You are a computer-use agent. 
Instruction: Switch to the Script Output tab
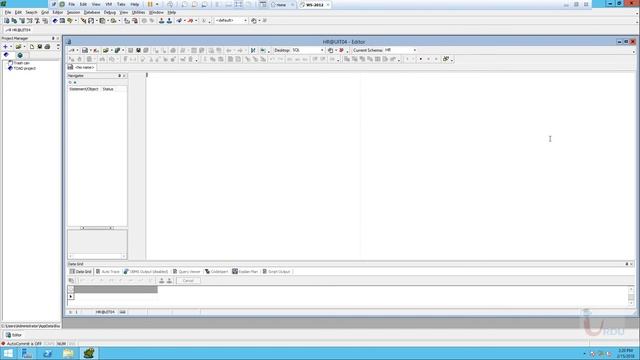[x=276, y=271]
